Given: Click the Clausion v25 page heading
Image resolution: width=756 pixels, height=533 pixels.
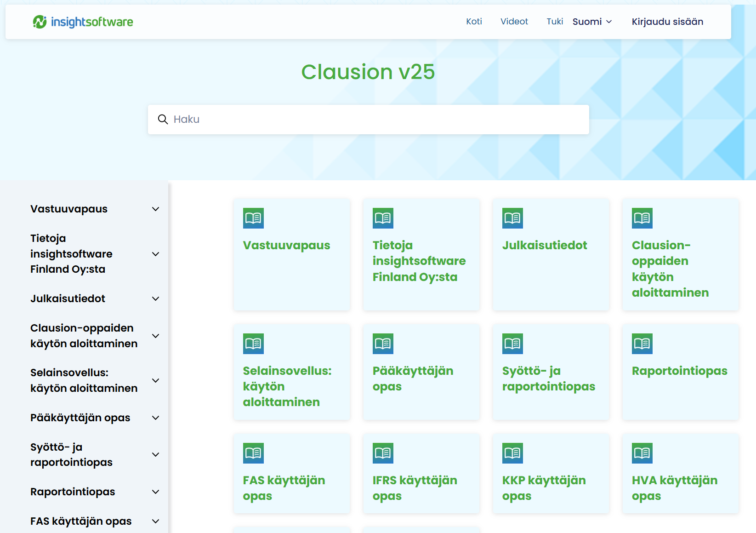Looking at the screenshot, I should point(368,72).
